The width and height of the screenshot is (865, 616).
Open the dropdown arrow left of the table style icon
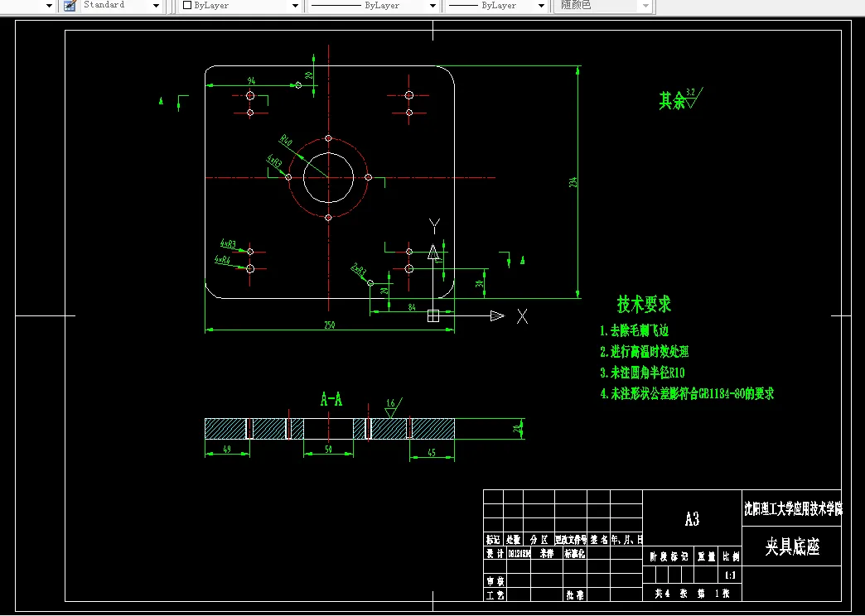pos(49,6)
